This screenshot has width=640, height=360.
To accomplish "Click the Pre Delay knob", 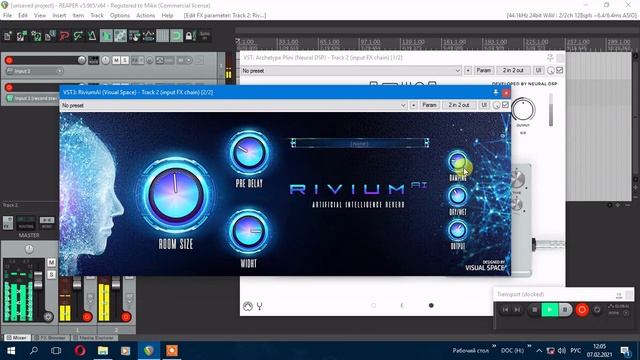I will tap(249, 153).
